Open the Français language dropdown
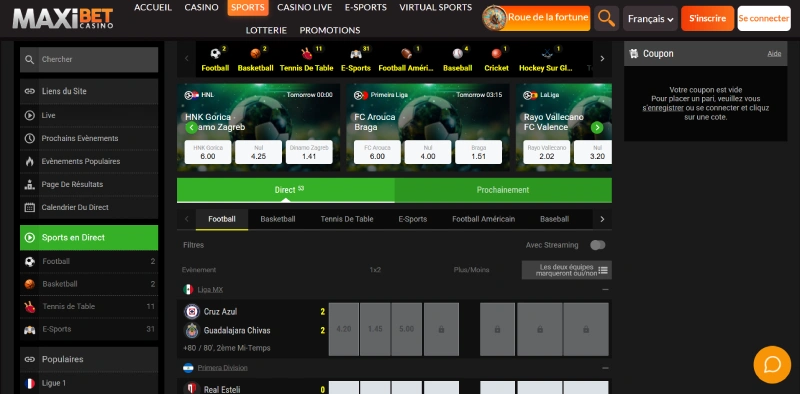800x394 pixels. click(x=650, y=19)
